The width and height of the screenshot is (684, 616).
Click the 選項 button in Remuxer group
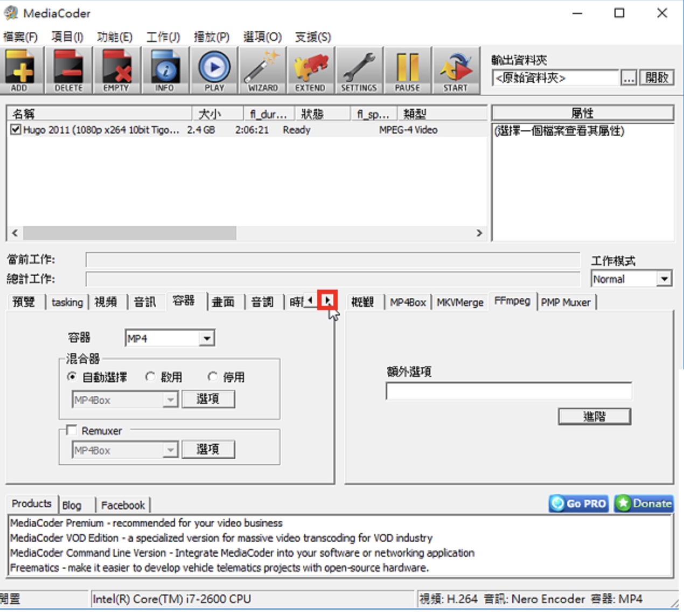(208, 449)
